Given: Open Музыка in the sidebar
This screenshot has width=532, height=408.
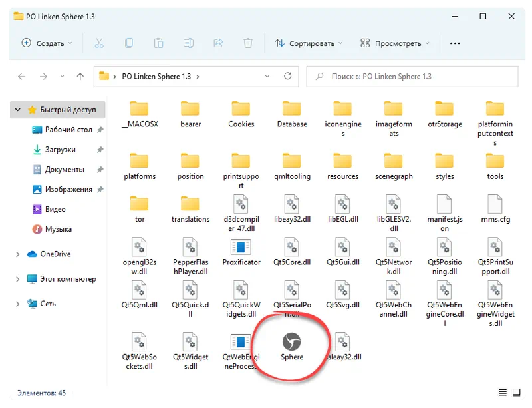Looking at the screenshot, I should point(53,229).
